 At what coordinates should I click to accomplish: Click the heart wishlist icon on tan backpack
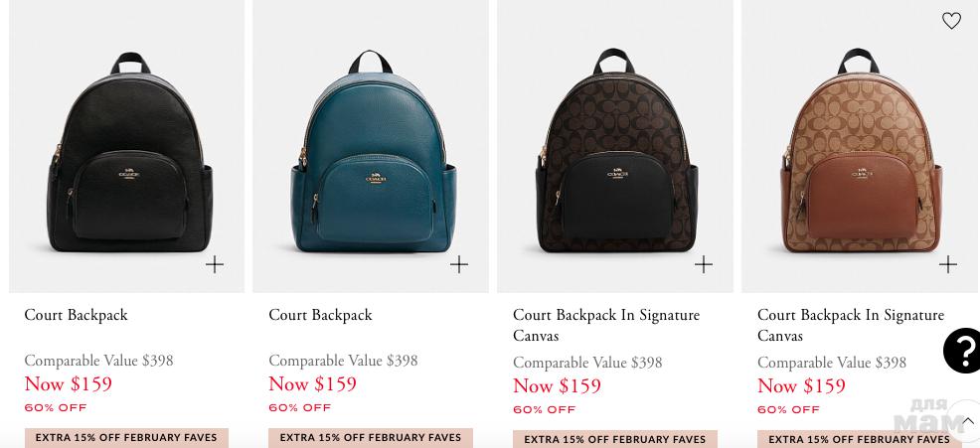click(951, 21)
